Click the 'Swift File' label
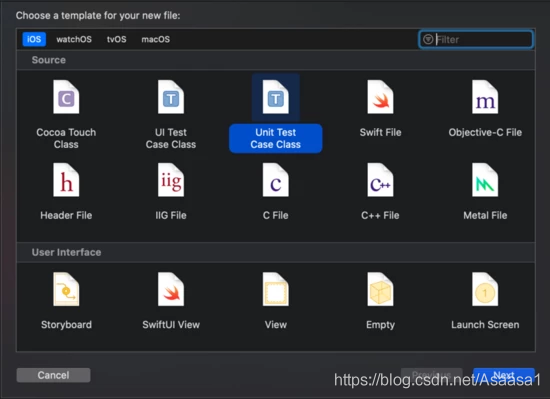550x399 pixels. point(380,133)
